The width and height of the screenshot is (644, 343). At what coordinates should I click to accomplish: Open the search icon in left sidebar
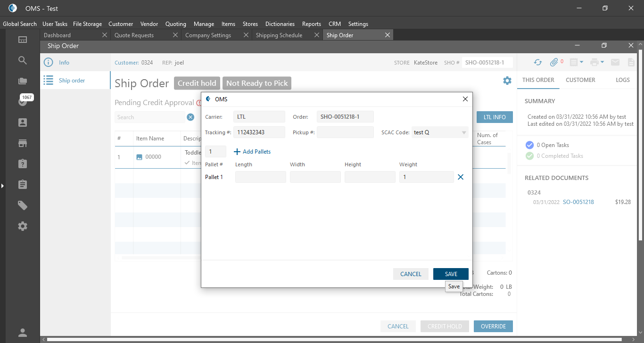pos(23,60)
